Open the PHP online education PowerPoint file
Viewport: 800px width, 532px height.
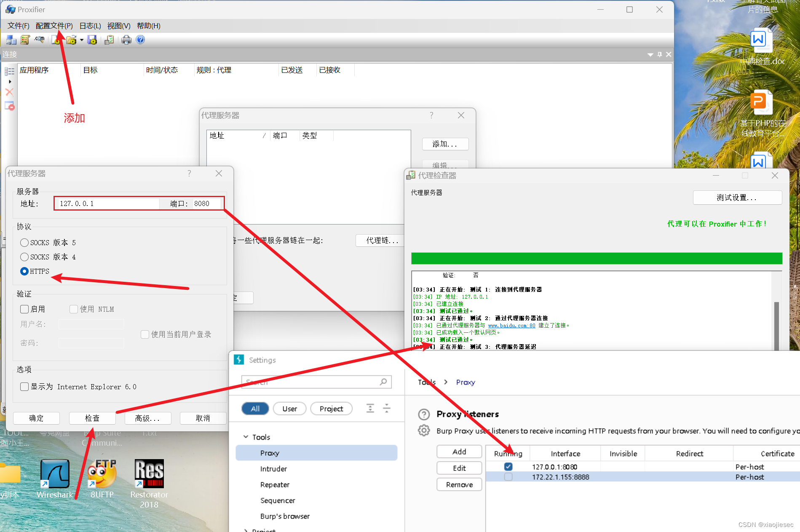763,114
